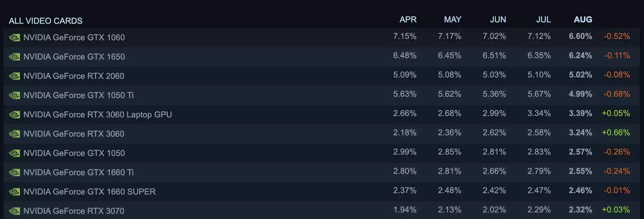This screenshot has width=644, height=219.
Task: Click the NVIDIA logo beside GTX 1650
Action: click(14, 57)
